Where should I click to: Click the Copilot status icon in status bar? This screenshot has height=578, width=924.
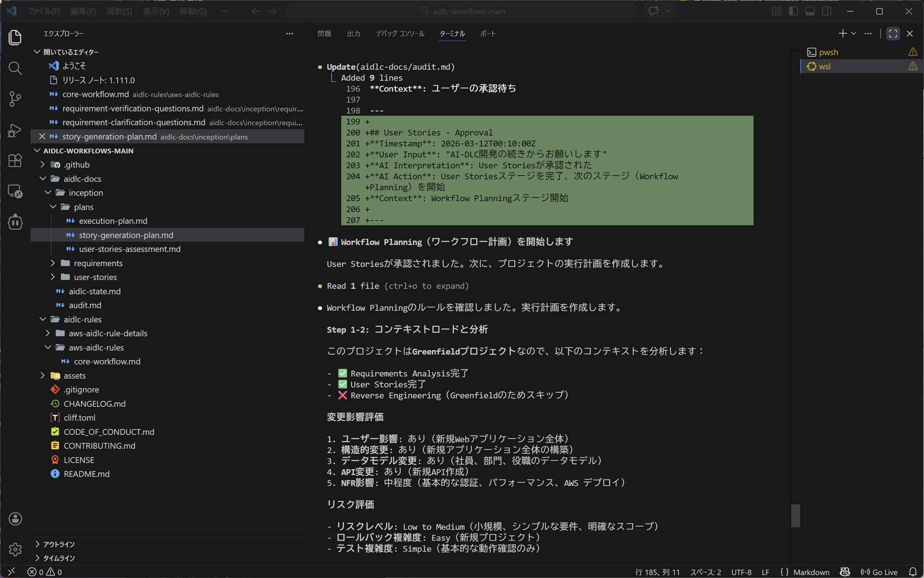pos(844,572)
